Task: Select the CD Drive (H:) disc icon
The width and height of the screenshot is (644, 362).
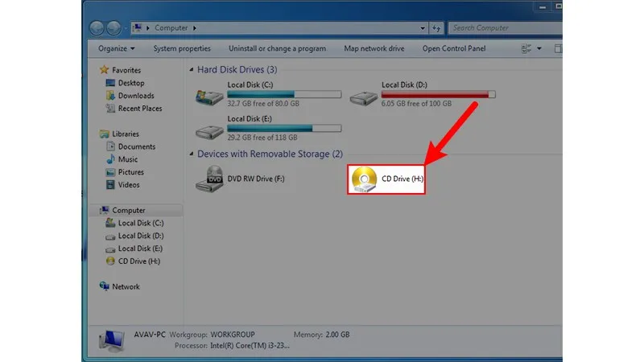Action: [x=364, y=179]
